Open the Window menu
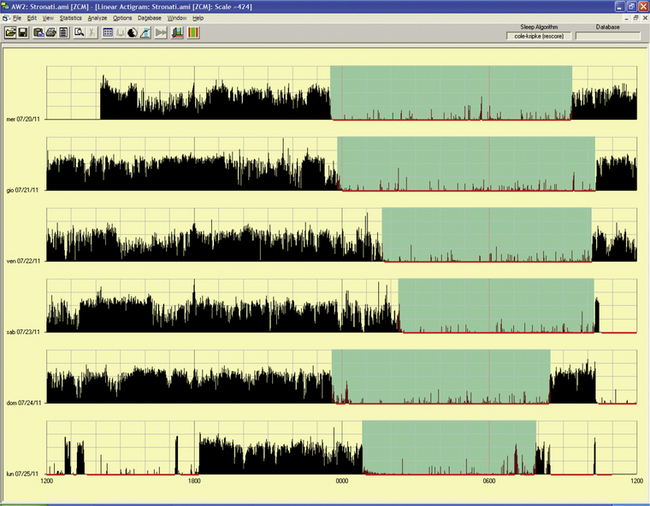Screen dimensions: 650x506 click(x=177, y=18)
